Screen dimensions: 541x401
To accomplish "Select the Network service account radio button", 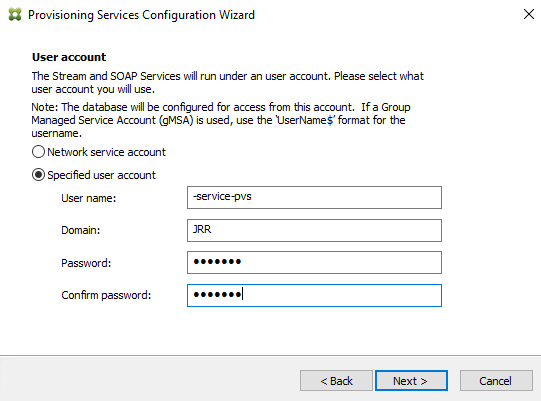I will pyautogui.click(x=38, y=152).
